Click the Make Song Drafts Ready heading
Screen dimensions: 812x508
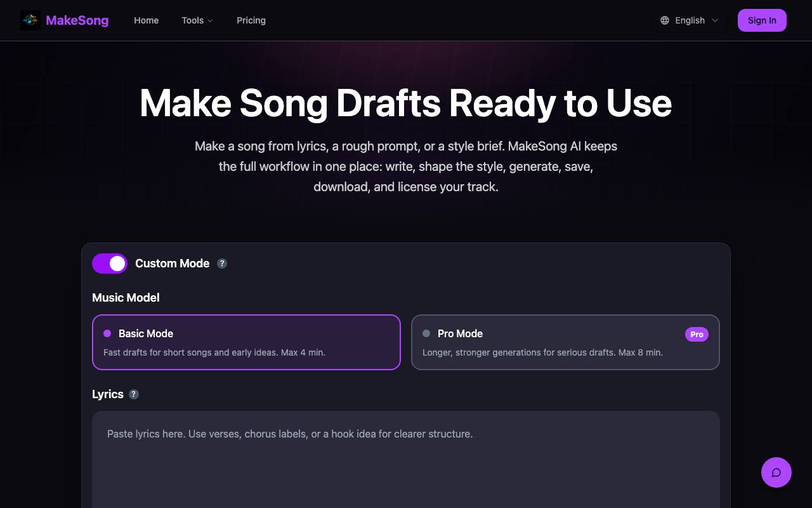tap(406, 103)
